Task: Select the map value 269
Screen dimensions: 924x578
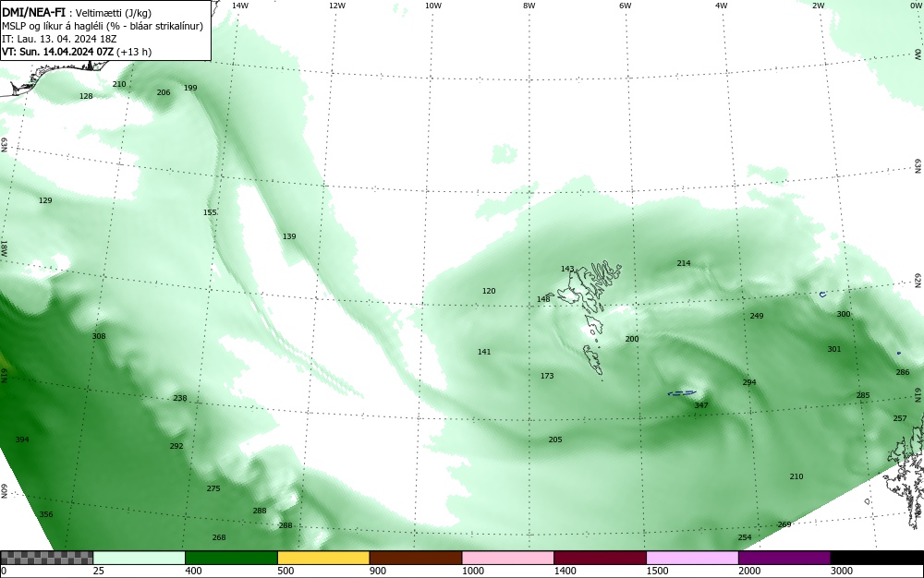Action: click(x=784, y=524)
